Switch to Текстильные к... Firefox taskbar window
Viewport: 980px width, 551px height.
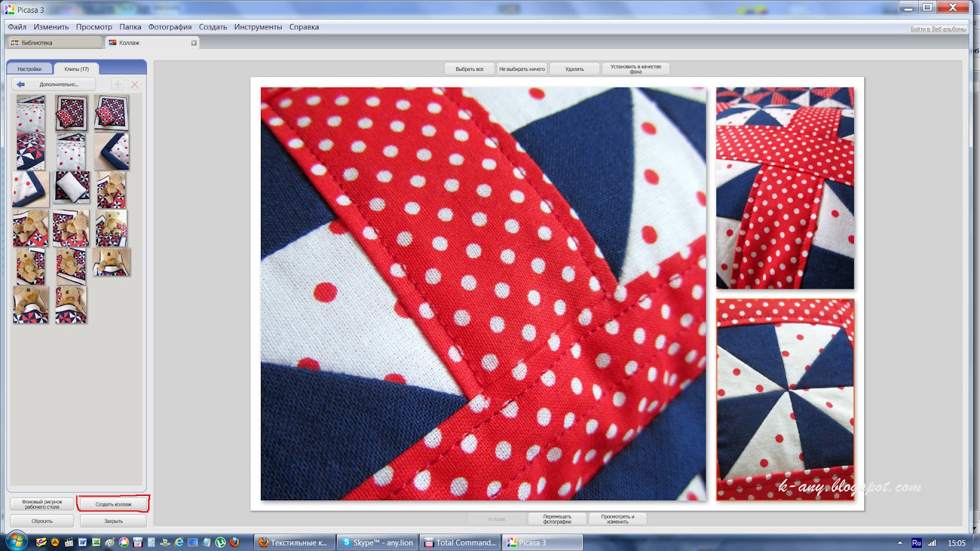click(294, 542)
